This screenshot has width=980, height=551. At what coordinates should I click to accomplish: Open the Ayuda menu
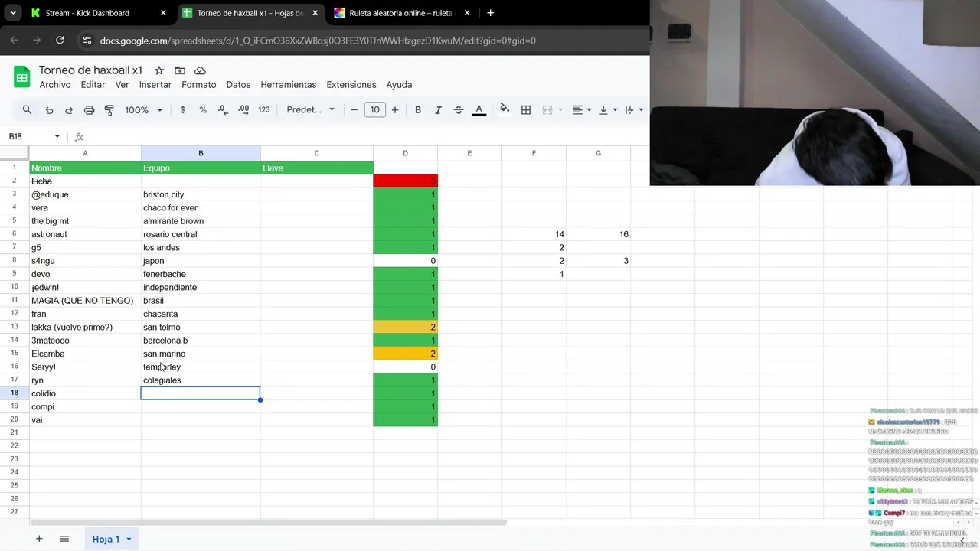tap(399, 85)
